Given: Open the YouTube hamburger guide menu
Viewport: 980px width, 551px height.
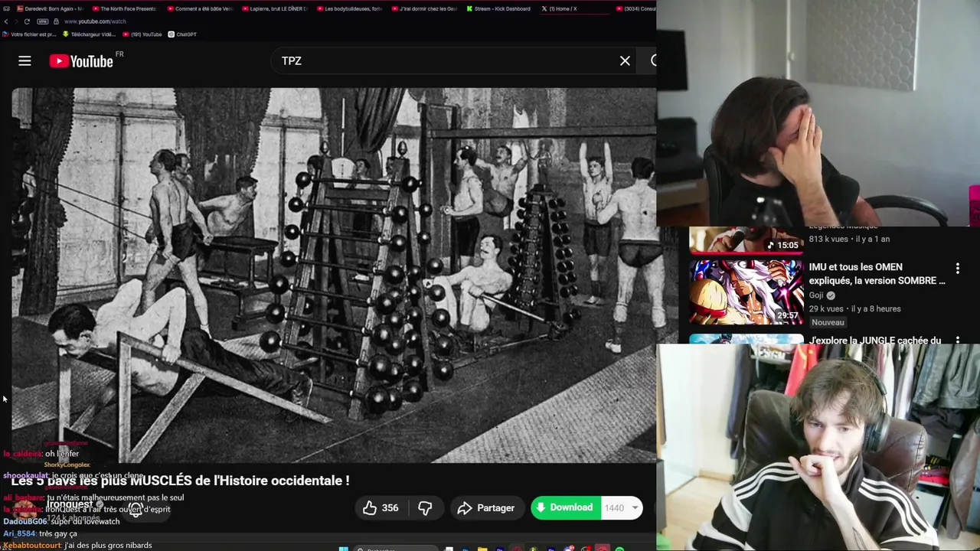Looking at the screenshot, I should [x=24, y=61].
